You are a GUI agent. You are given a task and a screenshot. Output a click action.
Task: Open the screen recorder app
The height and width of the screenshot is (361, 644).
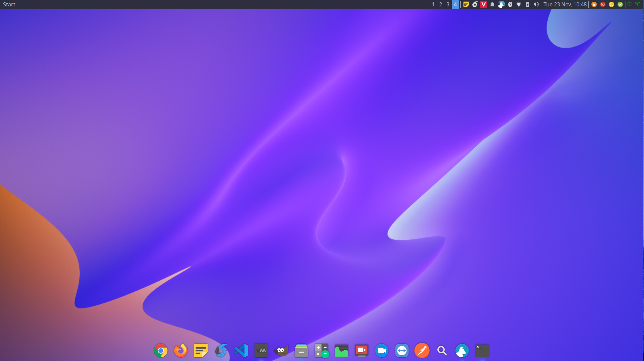click(x=361, y=351)
